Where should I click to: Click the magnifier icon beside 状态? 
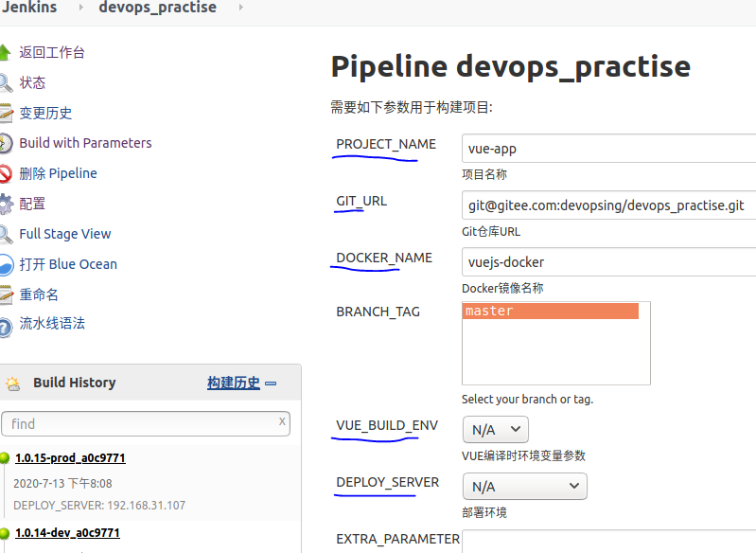pyautogui.click(x=6, y=82)
